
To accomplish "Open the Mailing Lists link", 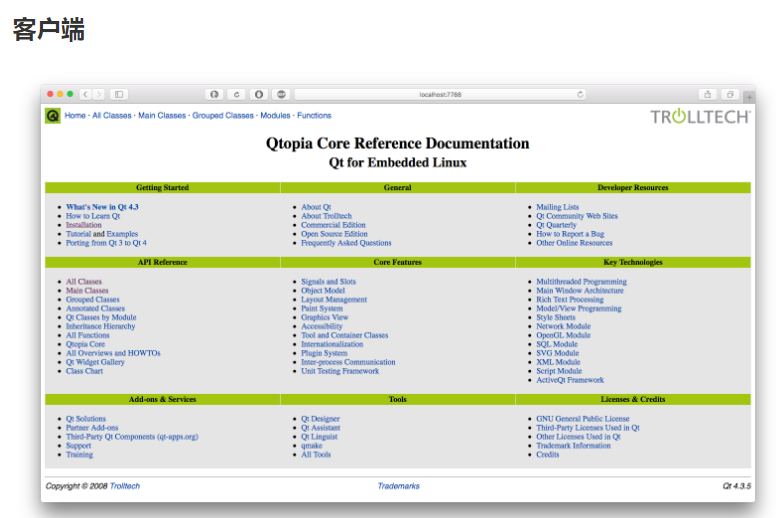I will [558, 207].
